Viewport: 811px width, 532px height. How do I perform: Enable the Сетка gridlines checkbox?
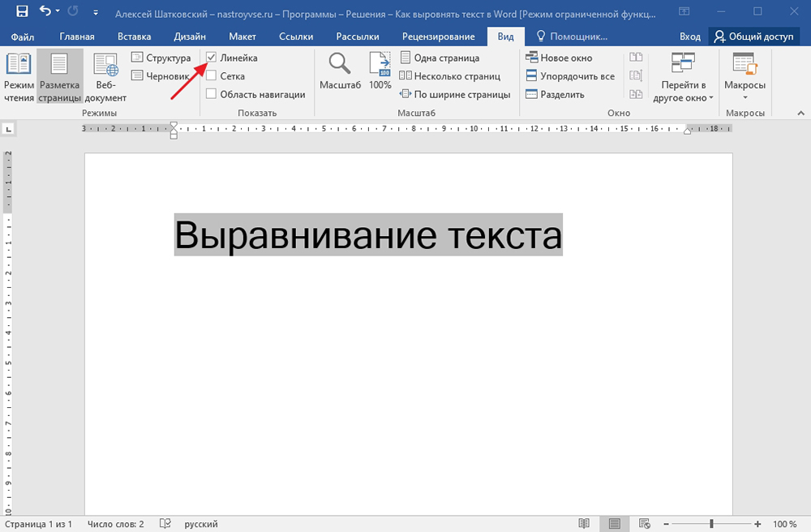coord(212,76)
